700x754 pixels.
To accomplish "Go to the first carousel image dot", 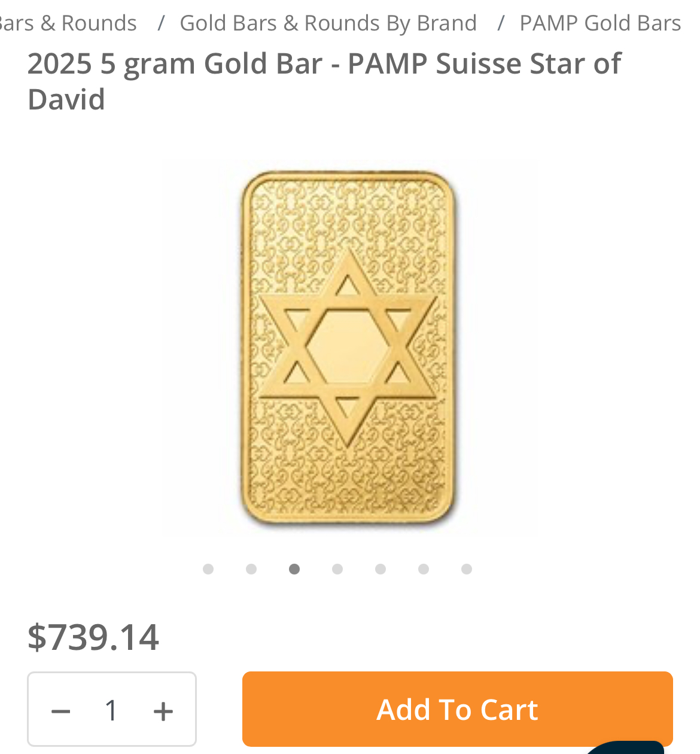I will pos(208,569).
